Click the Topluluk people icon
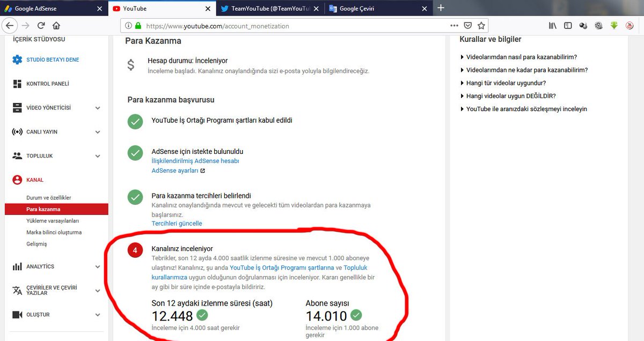The width and height of the screenshot is (644, 341). tap(17, 156)
